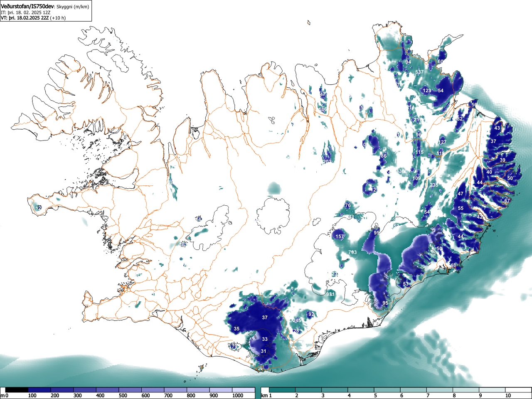Viewport: 532px width, 399px height.
Task: Click the '235' visibility value on map
Action: (434, 185)
